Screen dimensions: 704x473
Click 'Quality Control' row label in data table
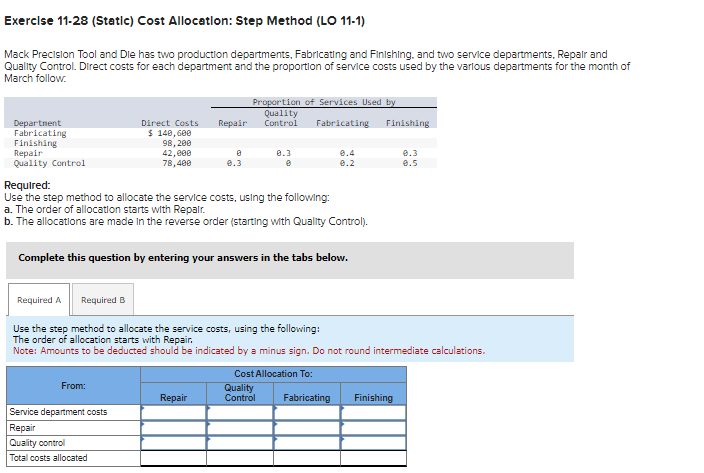point(49,163)
